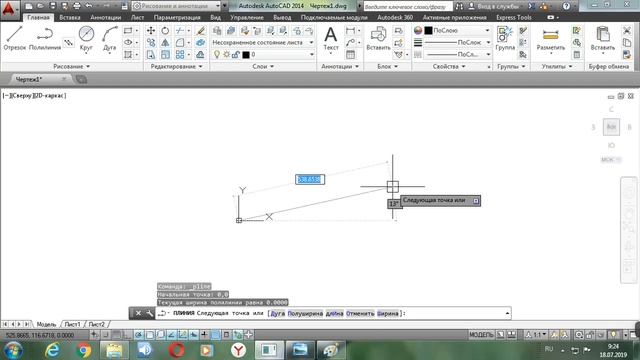This screenshot has height=360, width=640.
Task: Click the Trim tool icon
Action: (x=180, y=31)
